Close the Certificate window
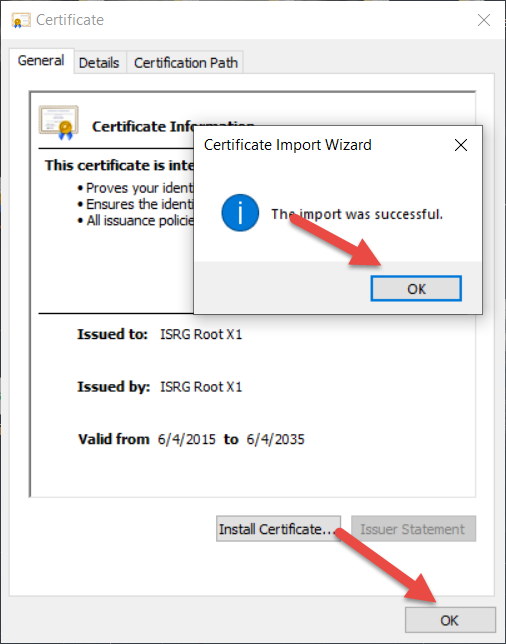Viewport: 506px width, 644px height. click(x=484, y=20)
